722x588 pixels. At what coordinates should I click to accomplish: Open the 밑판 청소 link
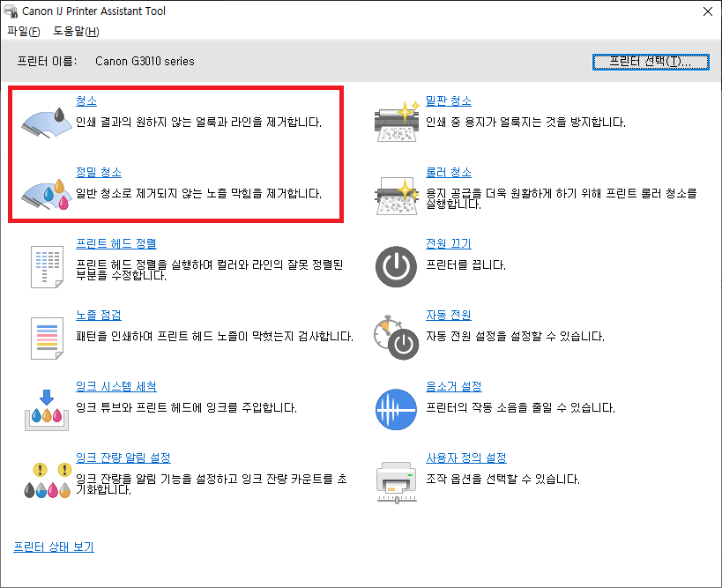pyautogui.click(x=449, y=100)
